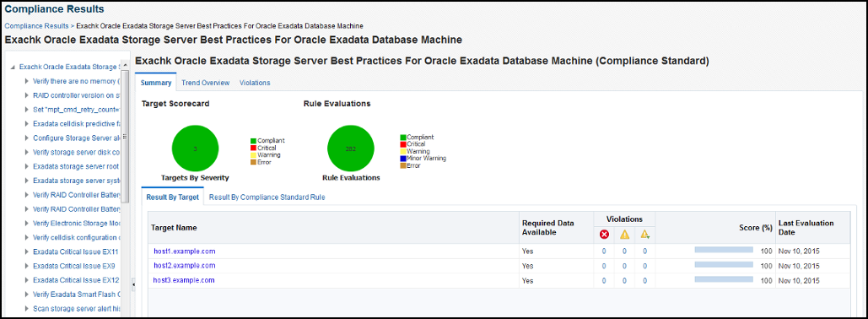Click green Compliant swatch in Target Scorecard legend
Viewport: 868px width, 319px height.
point(253,141)
